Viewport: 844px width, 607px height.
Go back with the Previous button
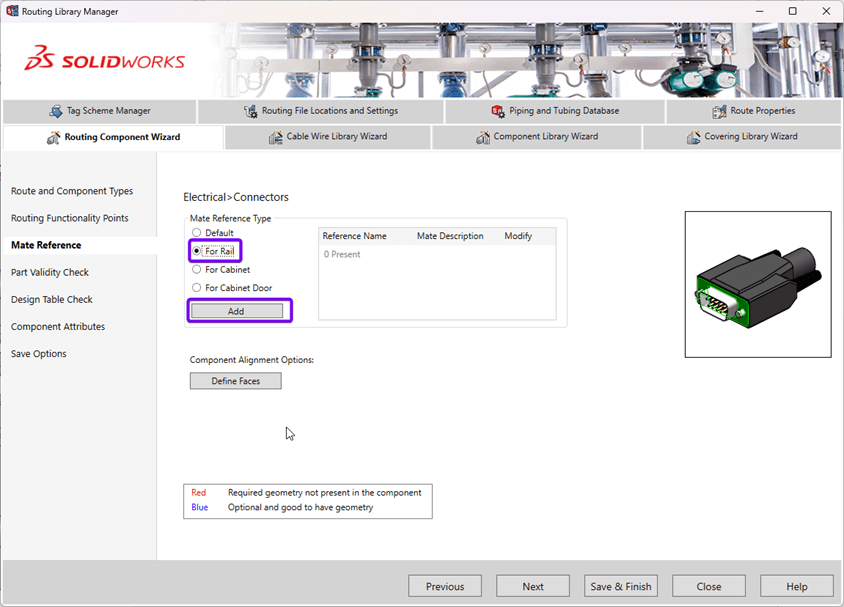tap(445, 586)
